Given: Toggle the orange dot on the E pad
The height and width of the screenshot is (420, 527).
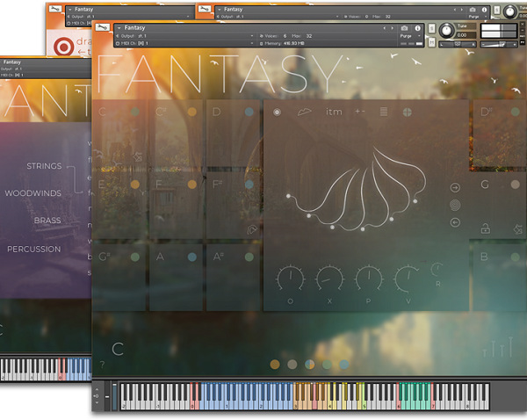Looking at the screenshot, I should coord(135,185).
